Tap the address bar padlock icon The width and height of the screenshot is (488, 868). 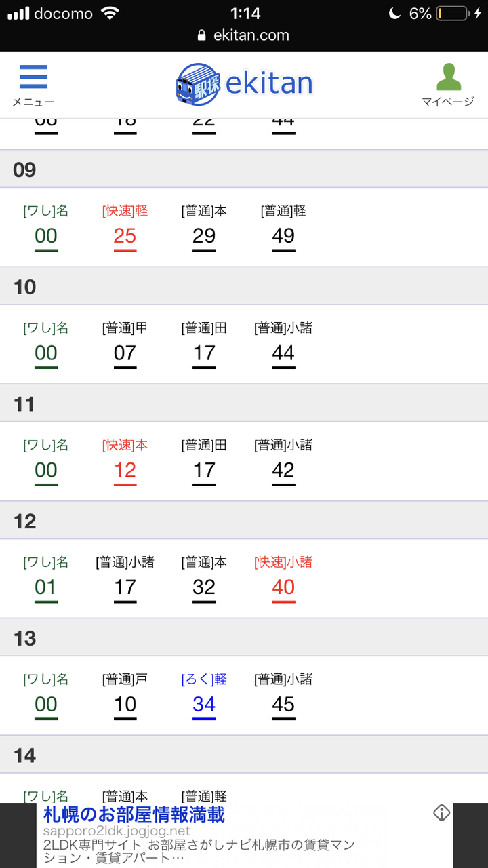201,35
